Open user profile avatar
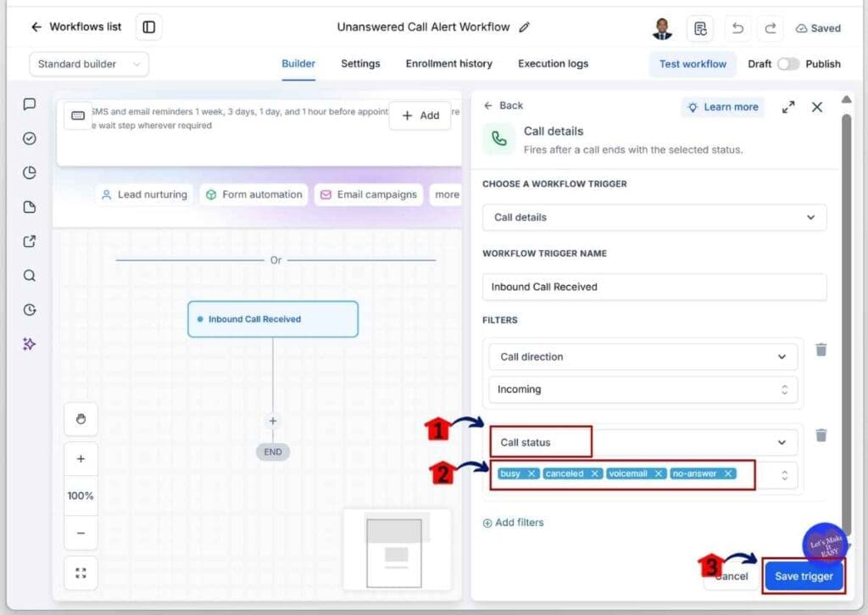The height and width of the screenshot is (615, 868). pos(662,28)
